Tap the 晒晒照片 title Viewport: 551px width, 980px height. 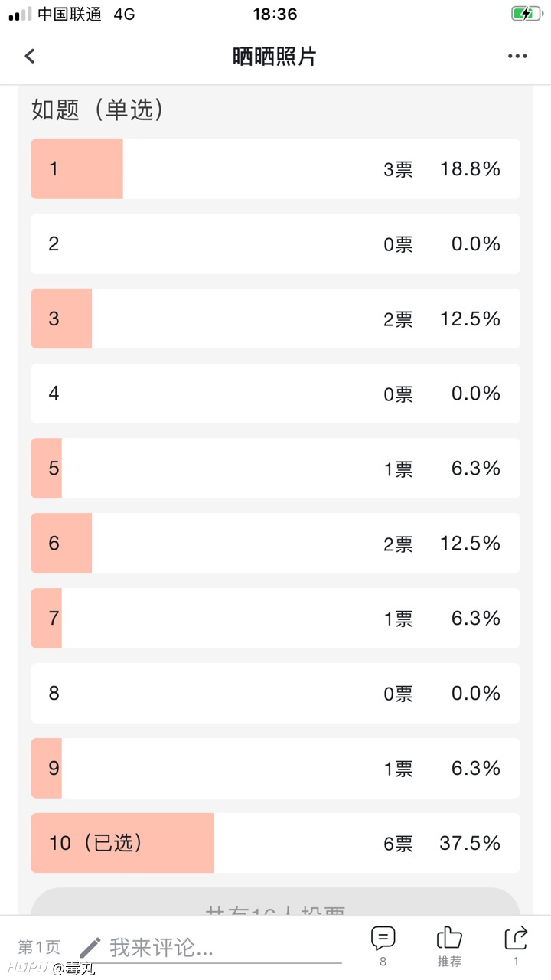pos(275,56)
